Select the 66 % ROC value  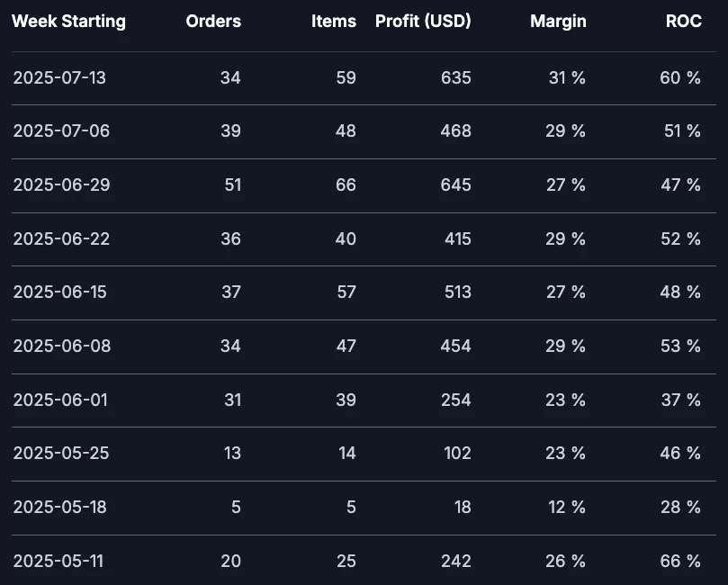coord(680,561)
